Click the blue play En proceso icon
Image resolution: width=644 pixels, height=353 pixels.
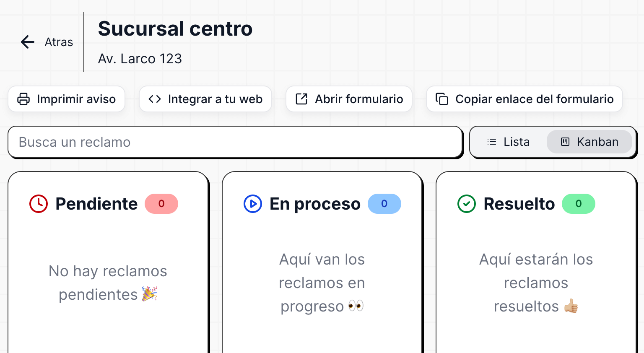(x=253, y=204)
